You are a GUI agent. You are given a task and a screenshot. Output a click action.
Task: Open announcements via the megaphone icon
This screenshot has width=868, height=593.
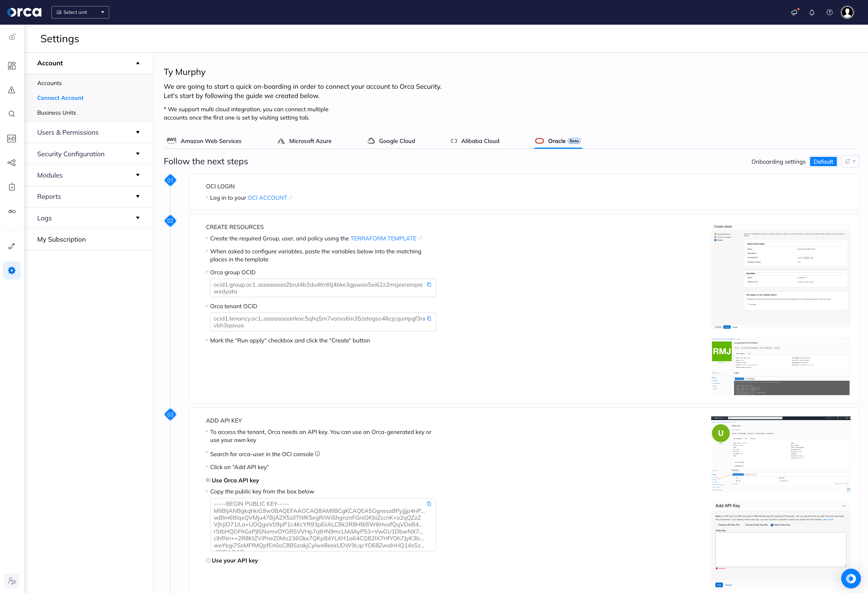(794, 12)
